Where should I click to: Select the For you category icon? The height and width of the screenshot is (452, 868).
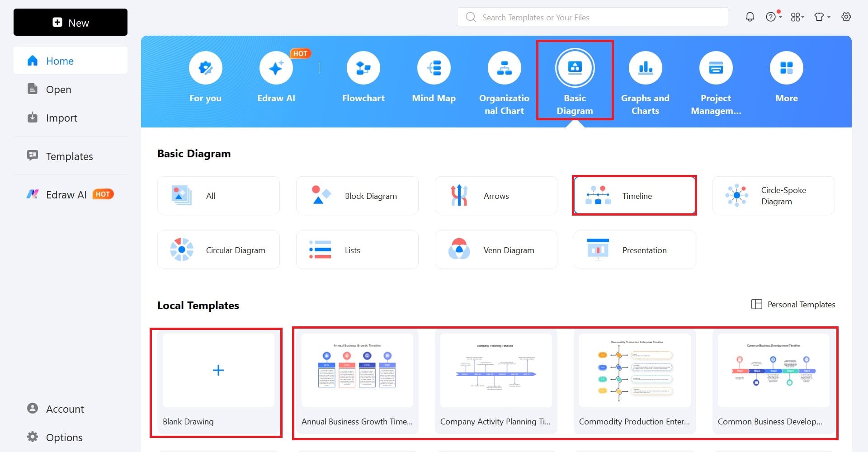(206, 68)
